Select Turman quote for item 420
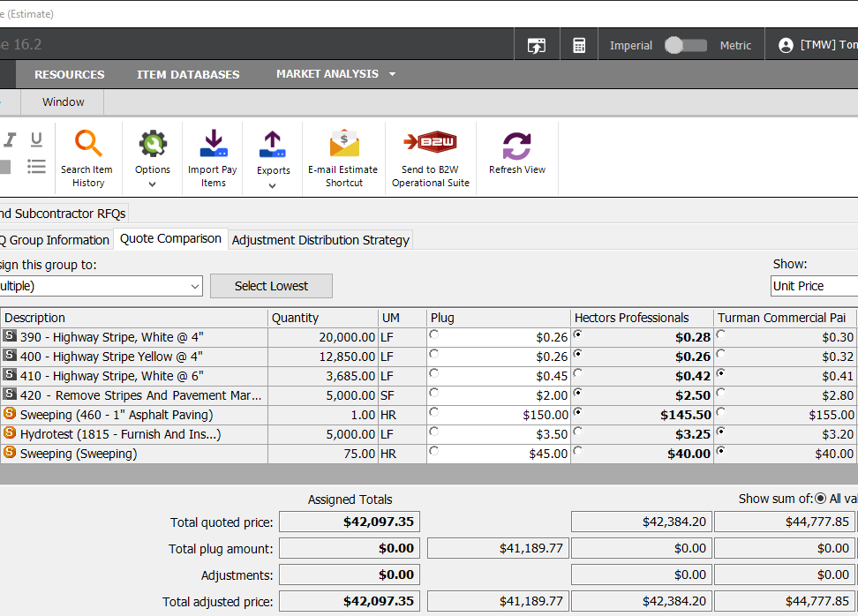 (x=720, y=393)
